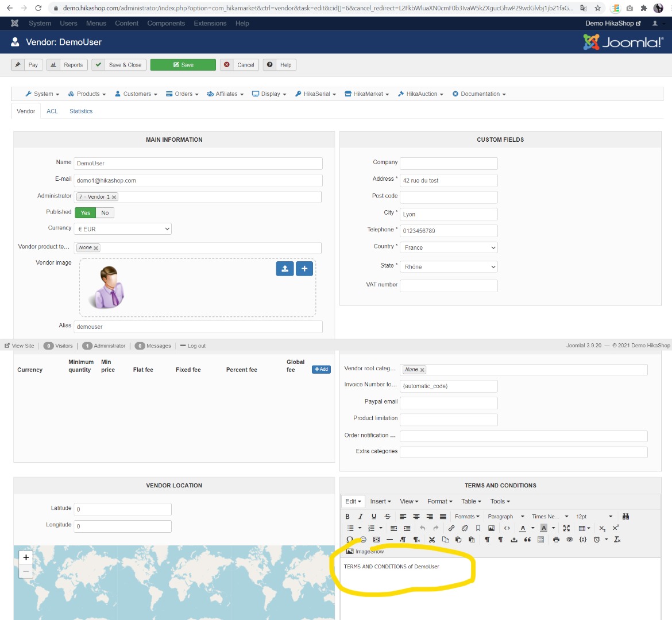This screenshot has width=672, height=620.
Task: Click the italic icon in editor toolbar
Action: click(361, 517)
